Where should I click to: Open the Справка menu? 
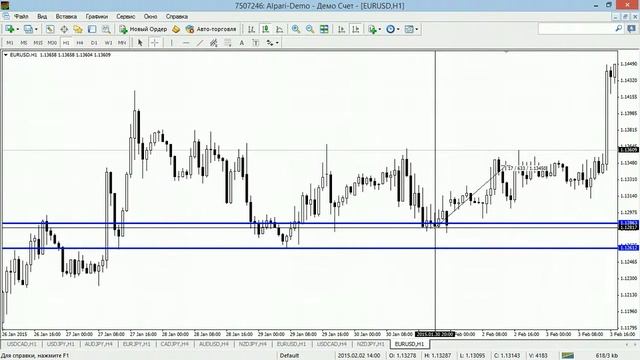(x=177, y=17)
